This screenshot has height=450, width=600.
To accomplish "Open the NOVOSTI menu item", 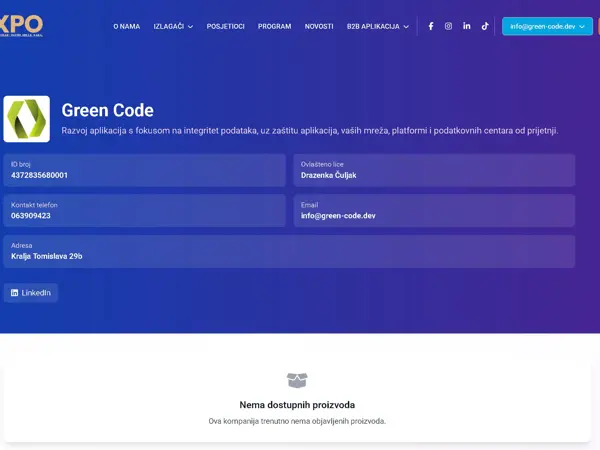I will tap(319, 26).
